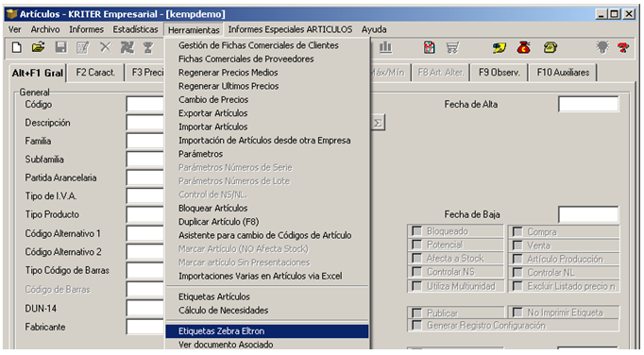
Task: Tick the Publicar checkbox
Action: click(416, 313)
